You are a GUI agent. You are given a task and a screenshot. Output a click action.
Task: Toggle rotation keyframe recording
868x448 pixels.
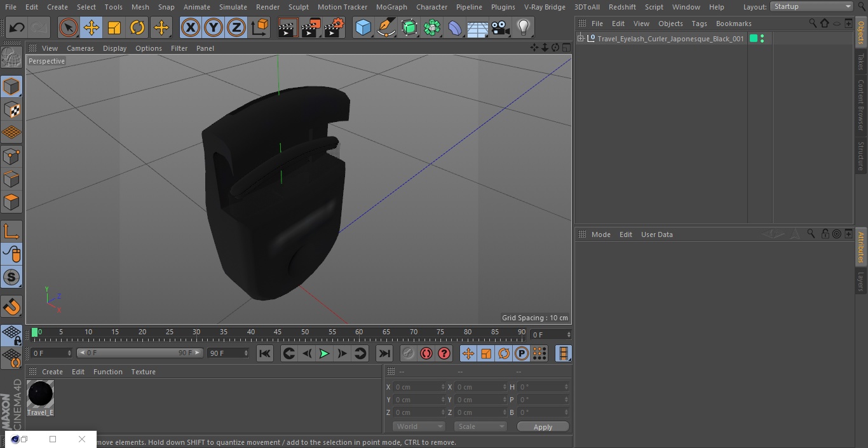(x=504, y=353)
